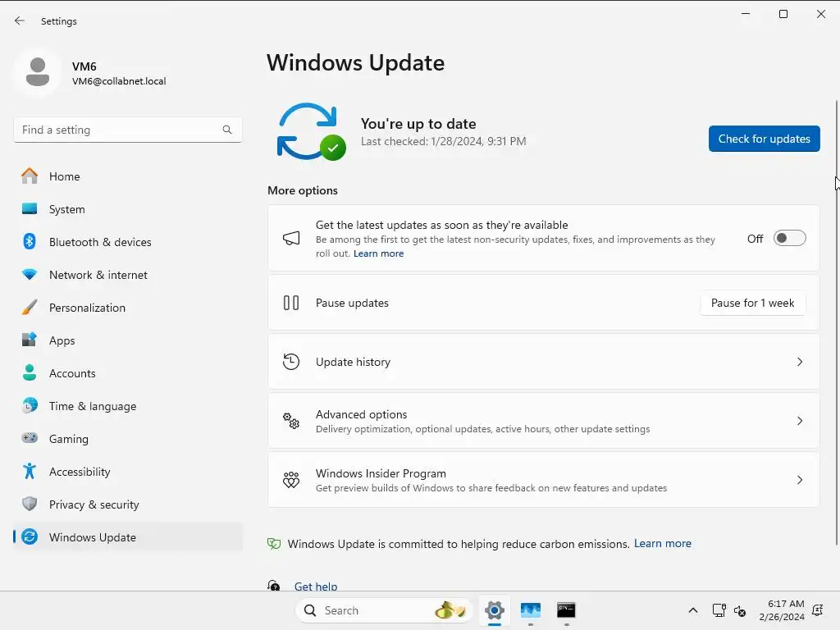Click the taskbar Search box
This screenshot has height=630, width=840.
384,610
